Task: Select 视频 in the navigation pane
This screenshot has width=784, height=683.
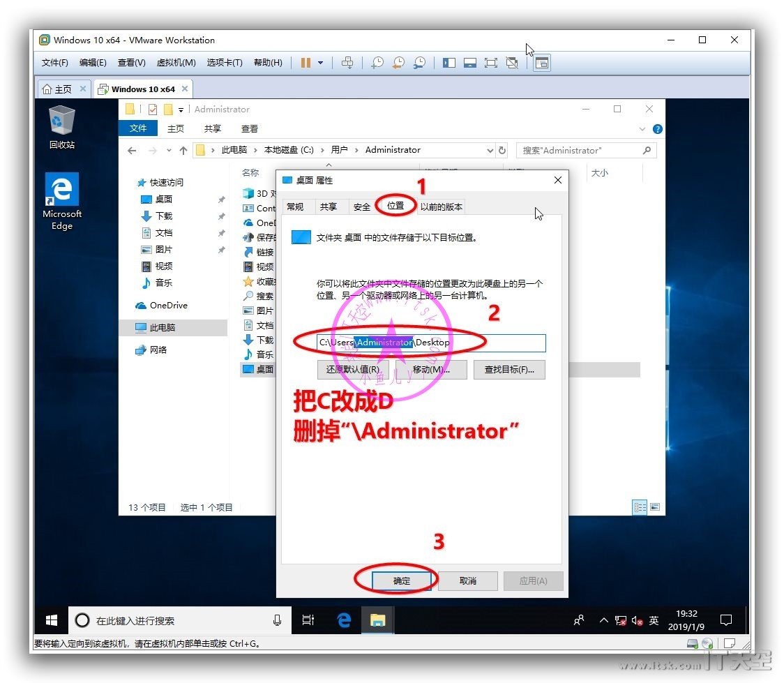Action: click(157, 266)
